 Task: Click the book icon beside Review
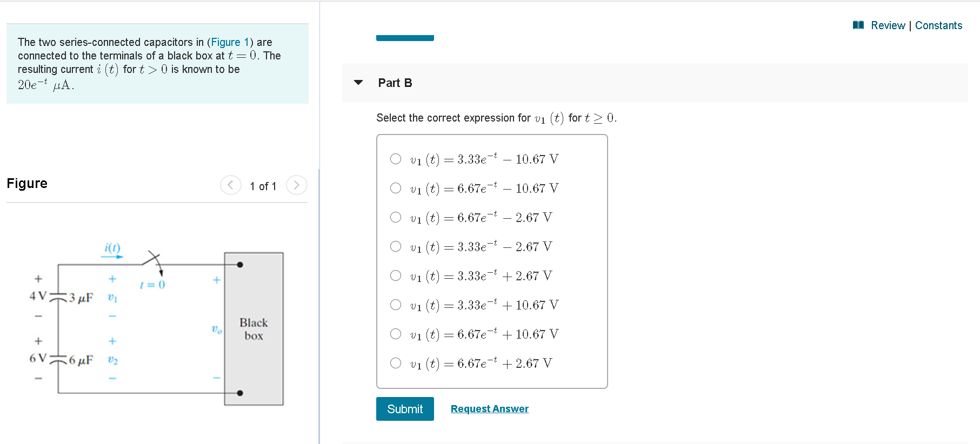coord(858,25)
